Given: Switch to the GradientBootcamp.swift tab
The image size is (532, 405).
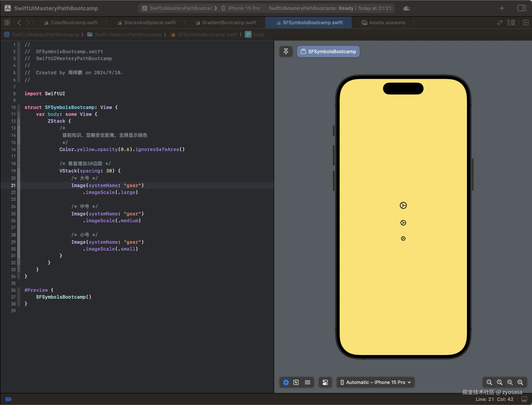Looking at the screenshot, I should point(229,23).
